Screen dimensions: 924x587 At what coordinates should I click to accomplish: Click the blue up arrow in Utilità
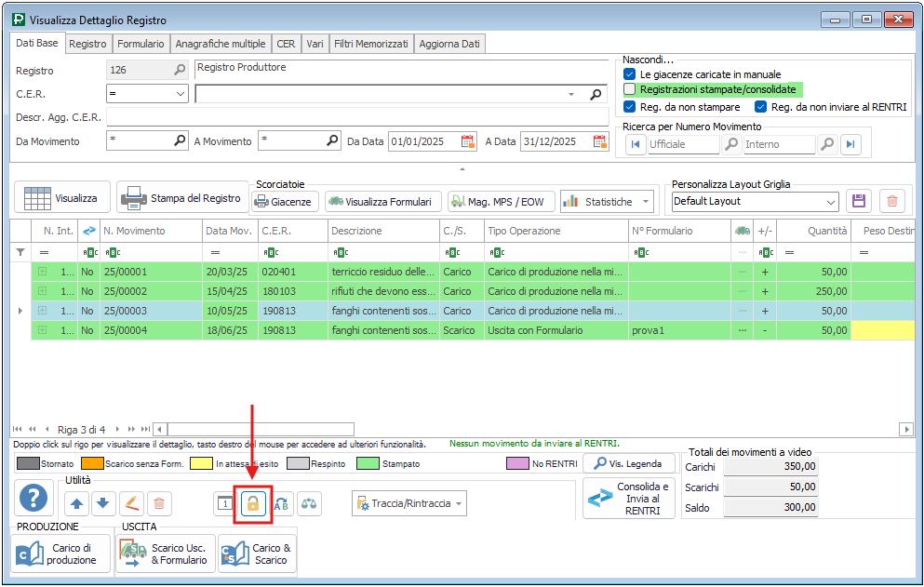coord(77,503)
